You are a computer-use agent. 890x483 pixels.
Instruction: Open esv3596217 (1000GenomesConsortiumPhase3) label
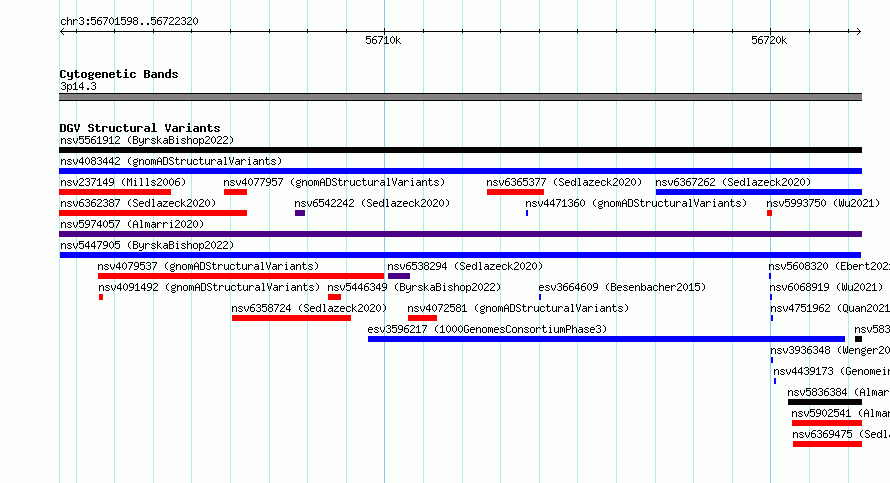(487, 329)
